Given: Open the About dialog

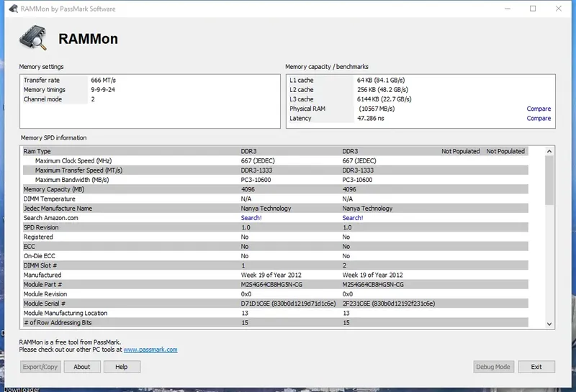Looking at the screenshot, I should point(82,367).
